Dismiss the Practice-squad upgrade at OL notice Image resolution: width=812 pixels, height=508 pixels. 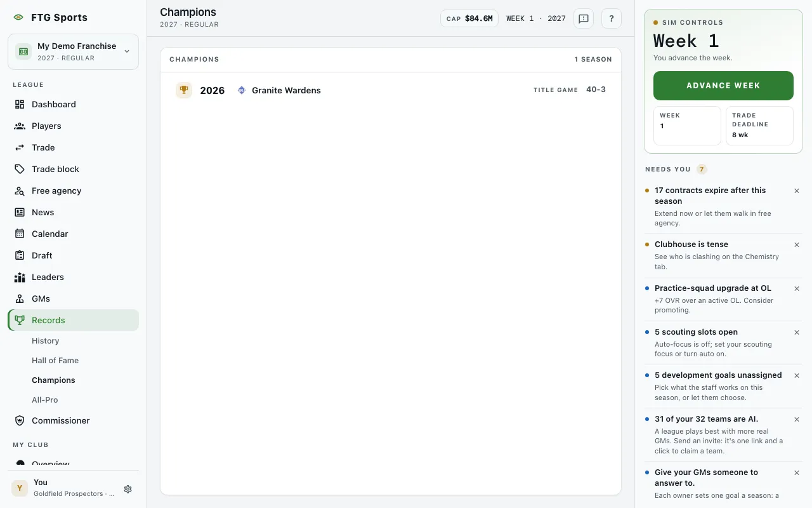pyautogui.click(x=797, y=288)
